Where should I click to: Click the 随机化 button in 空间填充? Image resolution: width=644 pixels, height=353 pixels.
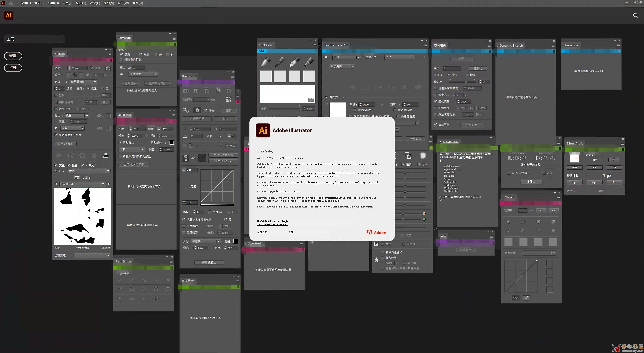pyautogui.click(x=478, y=68)
